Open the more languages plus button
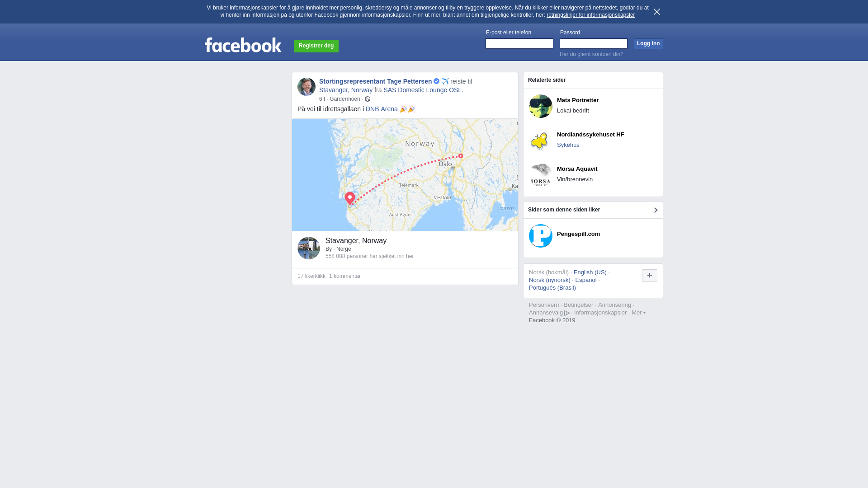Image resolution: width=868 pixels, height=488 pixels. 650,276
